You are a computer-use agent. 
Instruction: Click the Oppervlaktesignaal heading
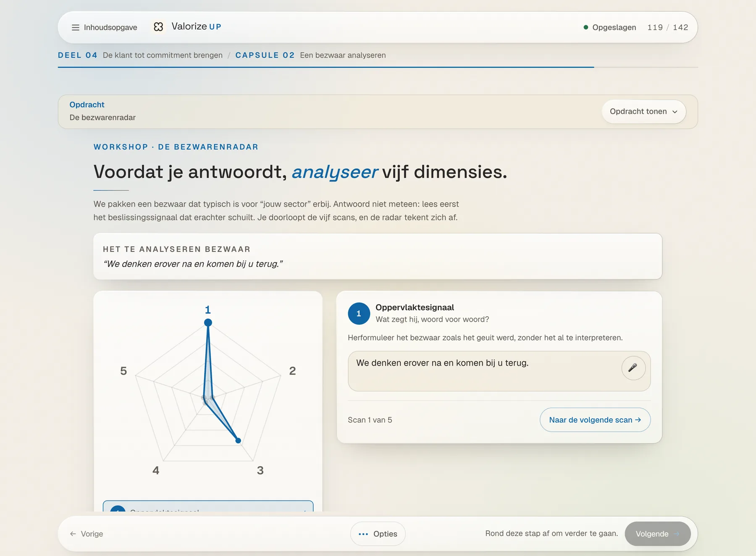[415, 307]
